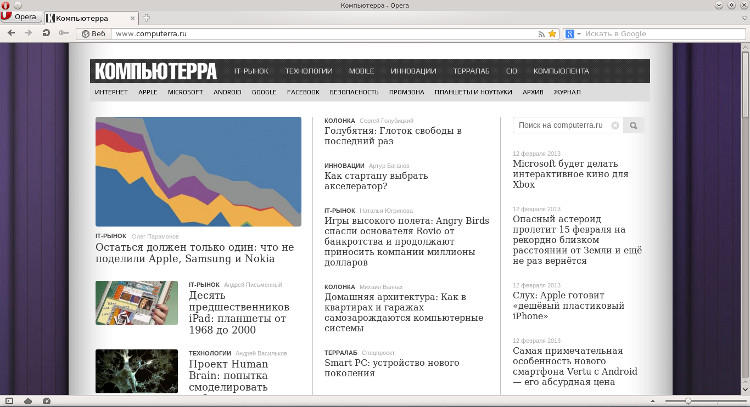Submit site search with magnifier icon

633,125
